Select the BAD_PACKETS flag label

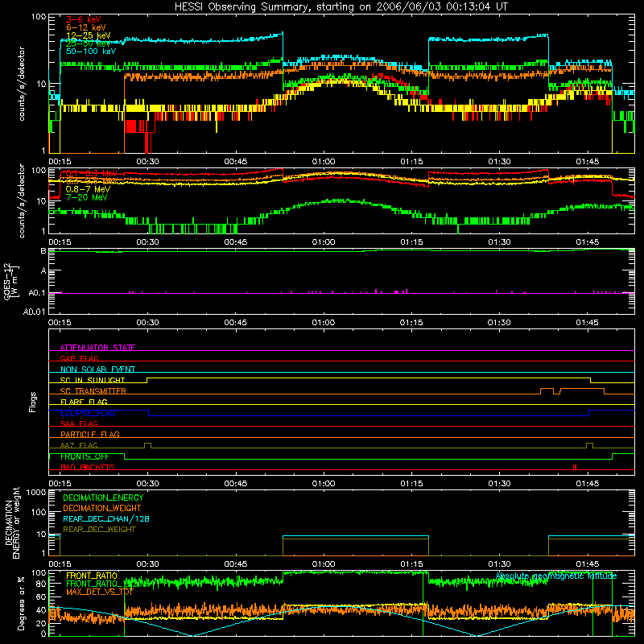(88, 468)
